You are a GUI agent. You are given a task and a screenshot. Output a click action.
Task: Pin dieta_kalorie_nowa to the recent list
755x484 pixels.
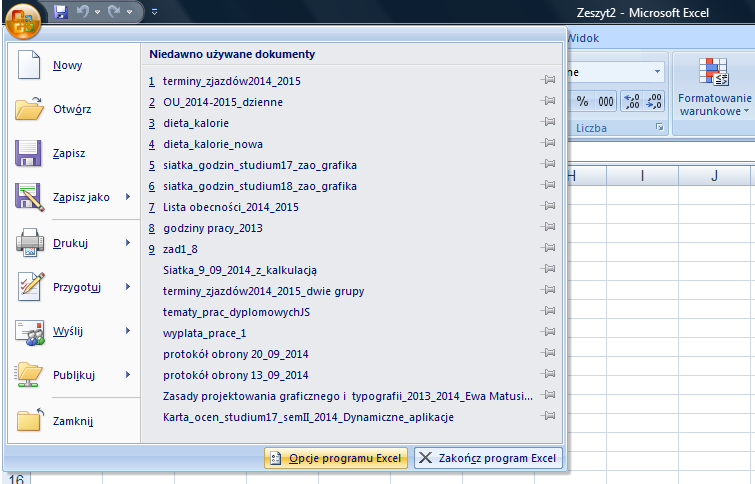[x=548, y=143]
